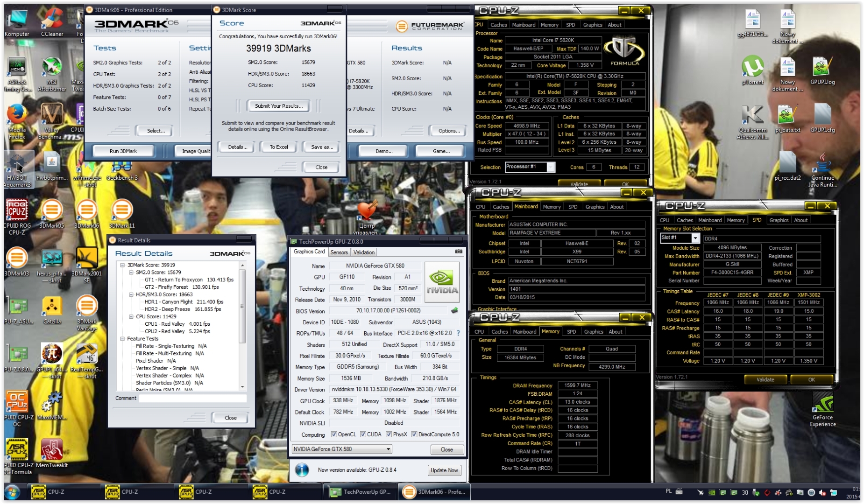This screenshot has height=504, width=864.
Task: Collapse CPU Score tree node
Action: [x=131, y=316]
